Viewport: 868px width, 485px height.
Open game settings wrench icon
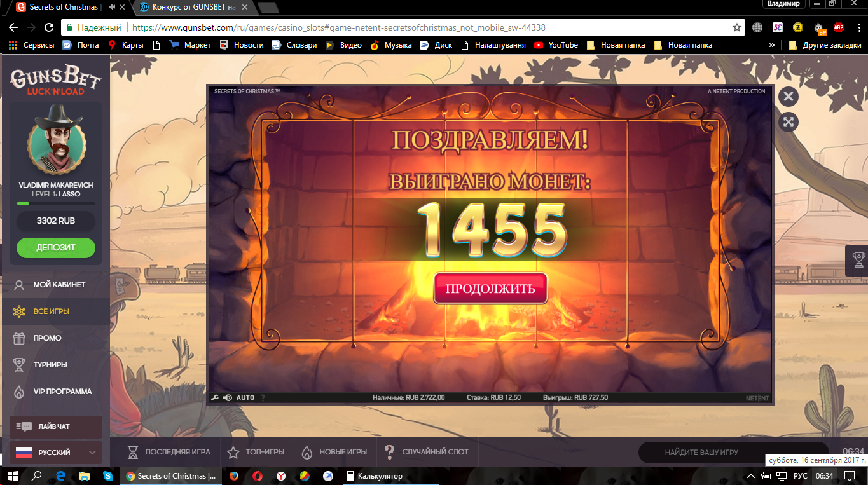click(214, 398)
